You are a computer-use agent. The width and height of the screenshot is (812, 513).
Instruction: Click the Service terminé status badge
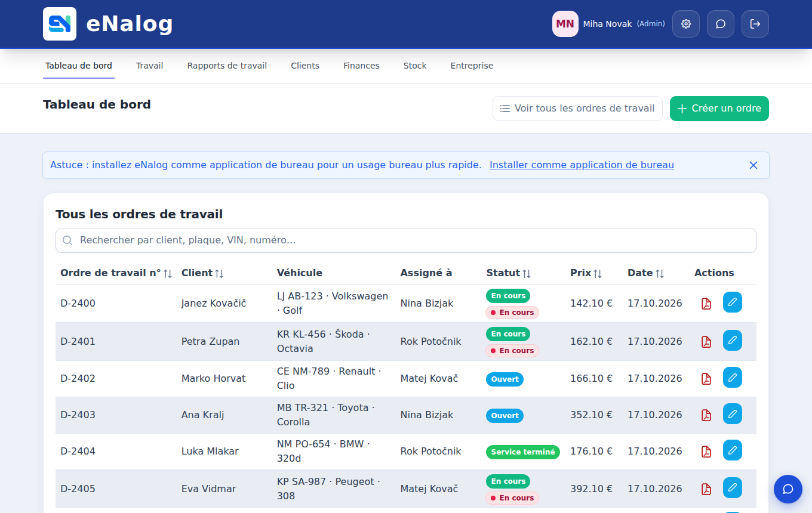(x=523, y=452)
